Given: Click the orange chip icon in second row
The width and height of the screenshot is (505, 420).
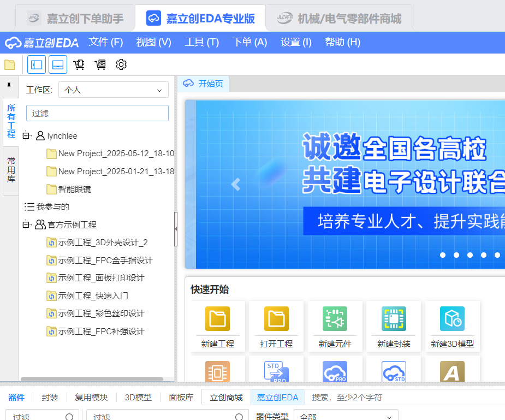Looking at the screenshot, I should (x=218, y=371).
